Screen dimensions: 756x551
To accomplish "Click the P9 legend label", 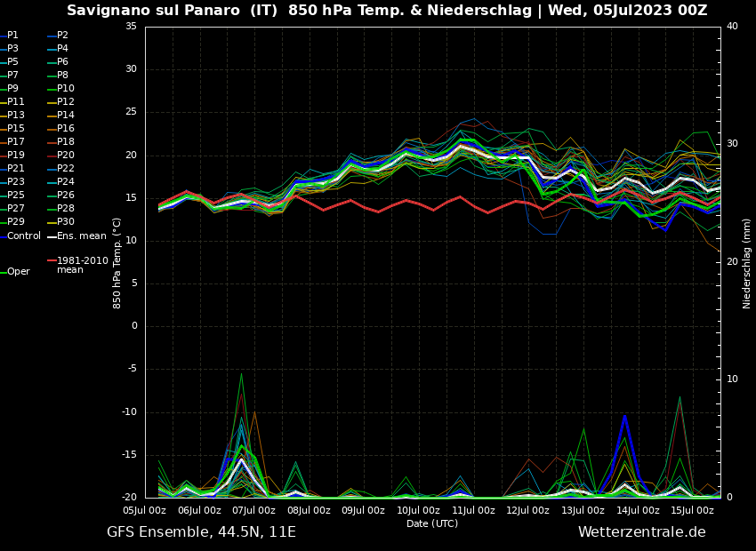I will 12,89.
